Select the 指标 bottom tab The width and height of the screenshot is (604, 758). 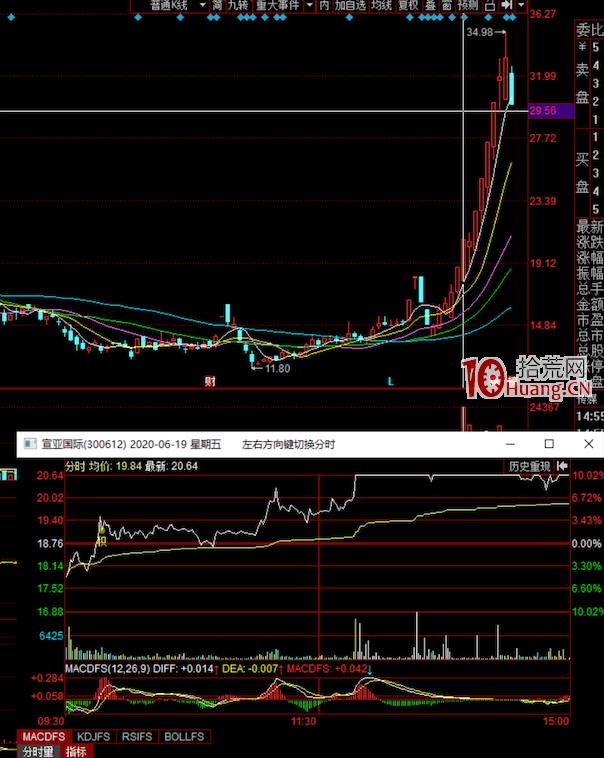pyautogui.click(x=76, y=752)
